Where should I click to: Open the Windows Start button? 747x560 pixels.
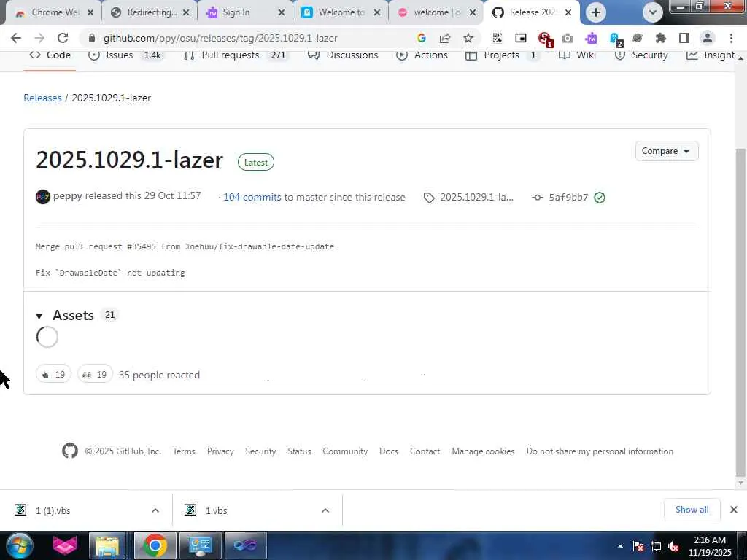18,545
